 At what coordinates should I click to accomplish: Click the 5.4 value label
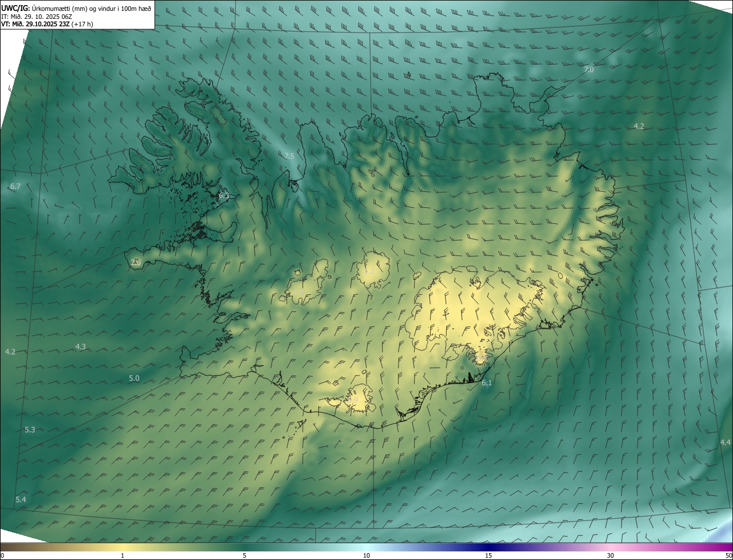21,499
